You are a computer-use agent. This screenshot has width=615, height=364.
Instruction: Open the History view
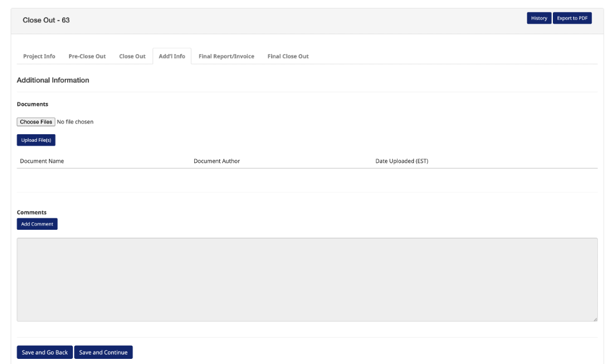[x=539, y=18]
